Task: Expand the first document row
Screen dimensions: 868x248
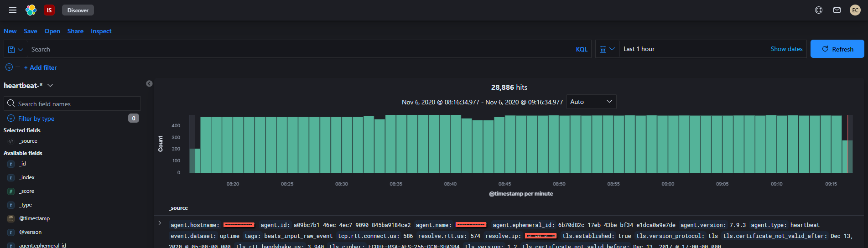Action: (x=160, y=223)
